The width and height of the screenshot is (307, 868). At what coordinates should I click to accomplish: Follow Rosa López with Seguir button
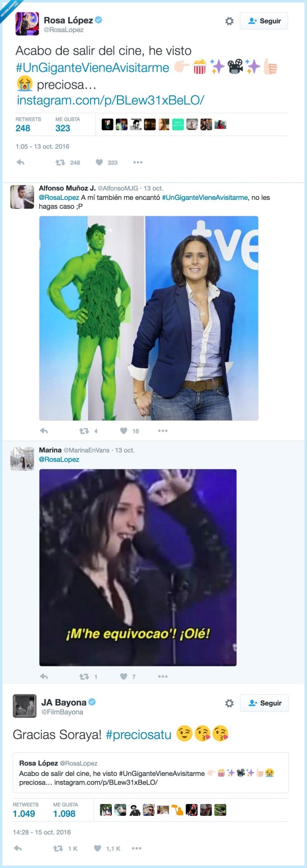(x=264, y=21)
